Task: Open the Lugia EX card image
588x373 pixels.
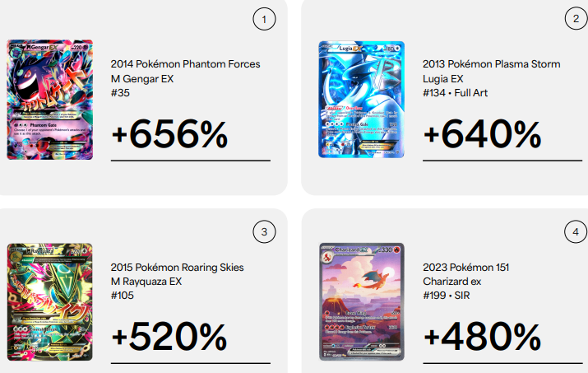Action: 362,99
